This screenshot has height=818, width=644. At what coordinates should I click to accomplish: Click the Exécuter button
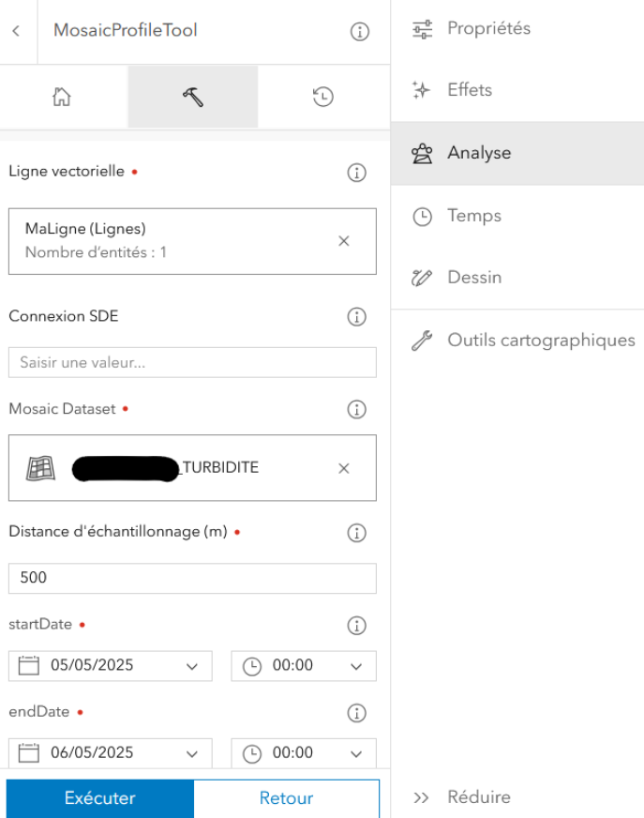100,798
